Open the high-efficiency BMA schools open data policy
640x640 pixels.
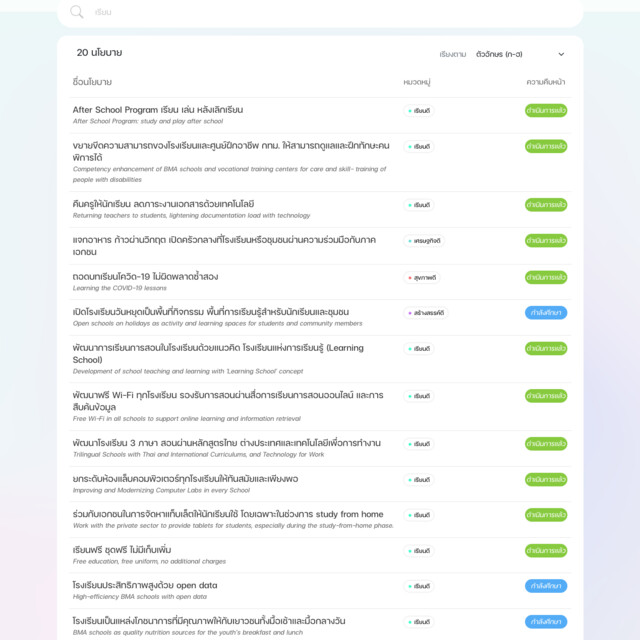[x=145, y=585]
